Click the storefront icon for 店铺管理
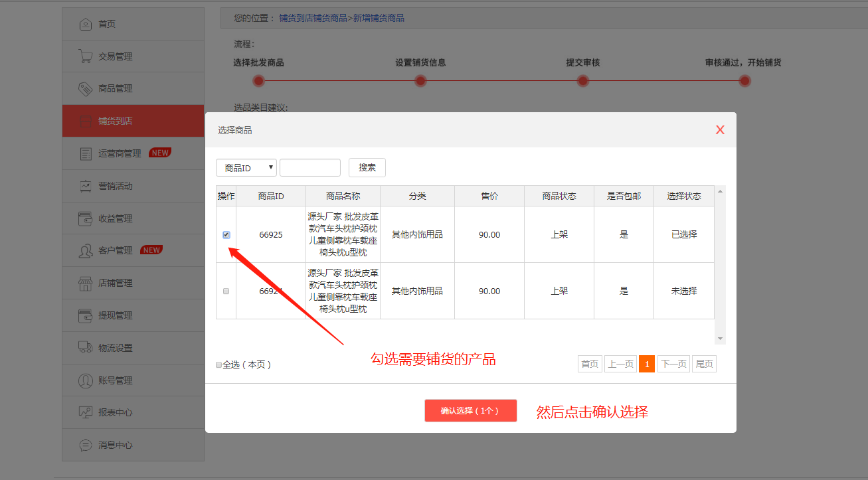868x480 pixels. 85,283
